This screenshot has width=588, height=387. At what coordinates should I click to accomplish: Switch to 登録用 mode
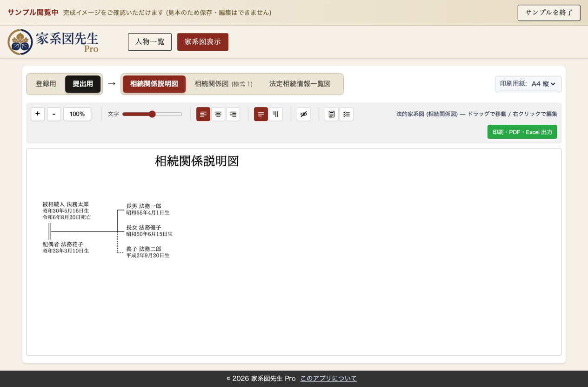[46, 84]
